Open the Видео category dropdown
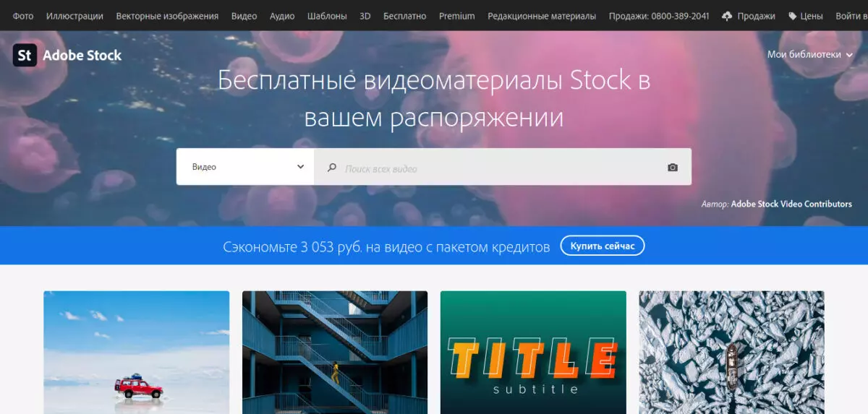868x414 pixels. tap(245, 167)
